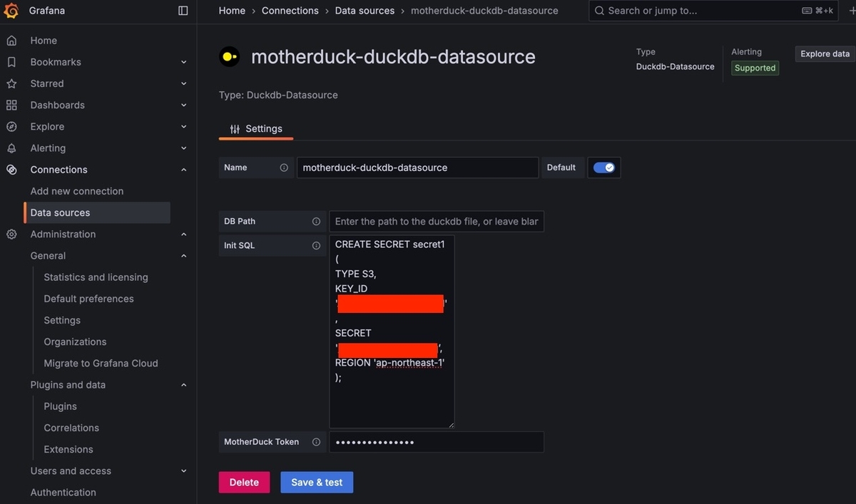
Task: Expand the Alerting section chevron
Action: click(x=183, y=148)
